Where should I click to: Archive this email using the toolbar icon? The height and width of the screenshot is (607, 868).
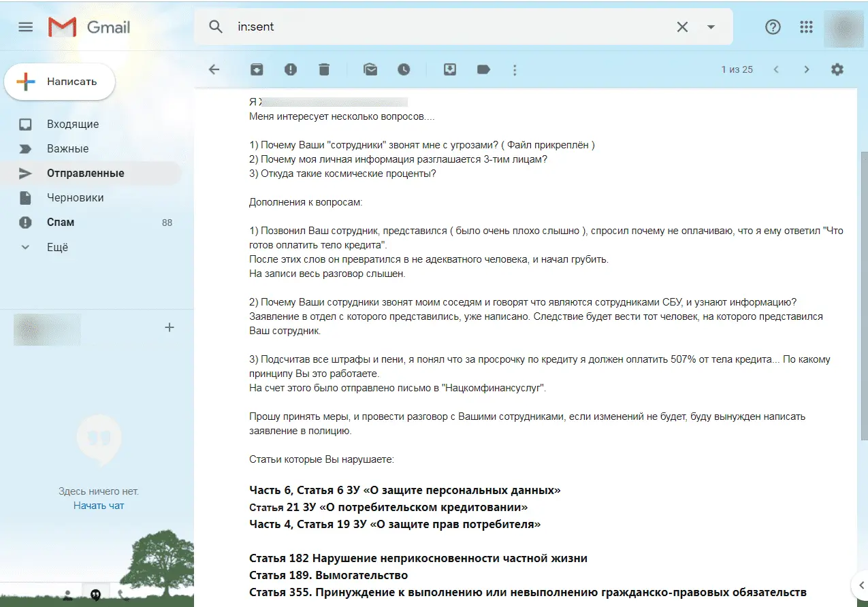click(257, 69)
